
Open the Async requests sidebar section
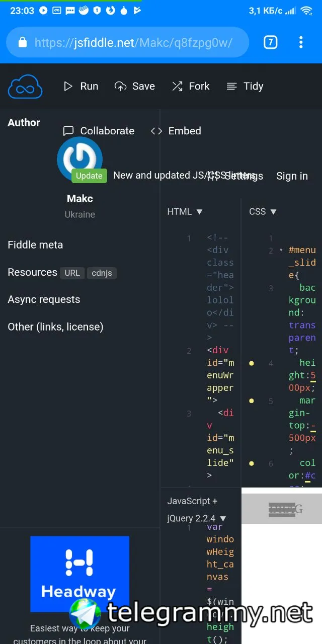pos(44,299)
